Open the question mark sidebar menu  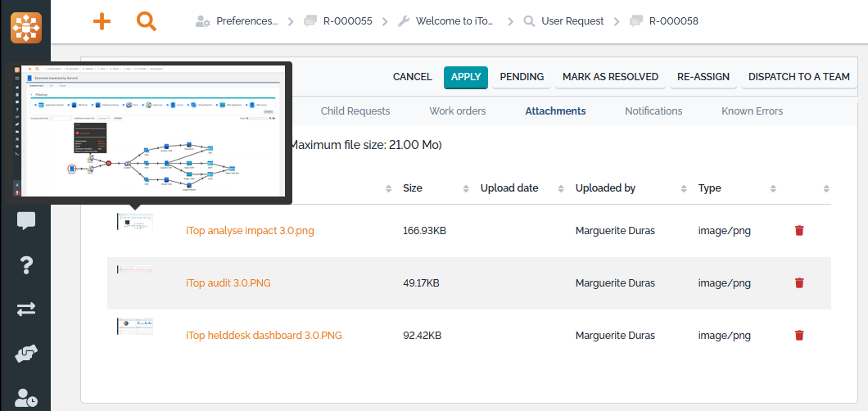[25, 264]
